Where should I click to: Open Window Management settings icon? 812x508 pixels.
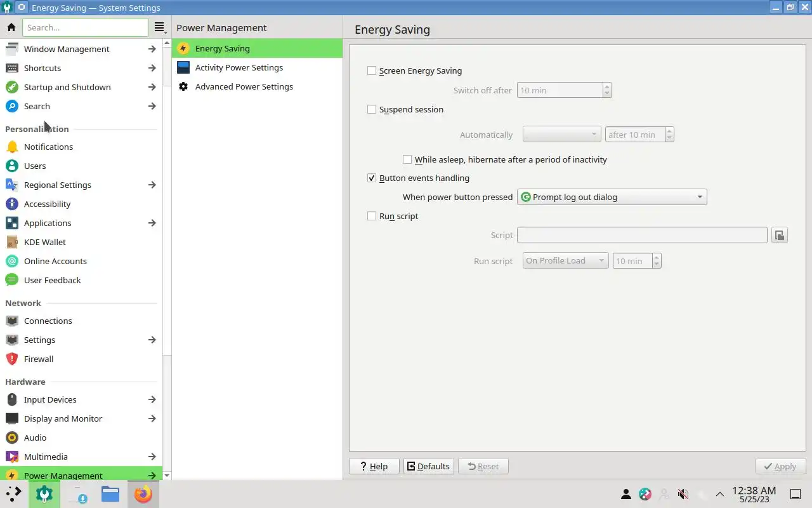[12, 49]
